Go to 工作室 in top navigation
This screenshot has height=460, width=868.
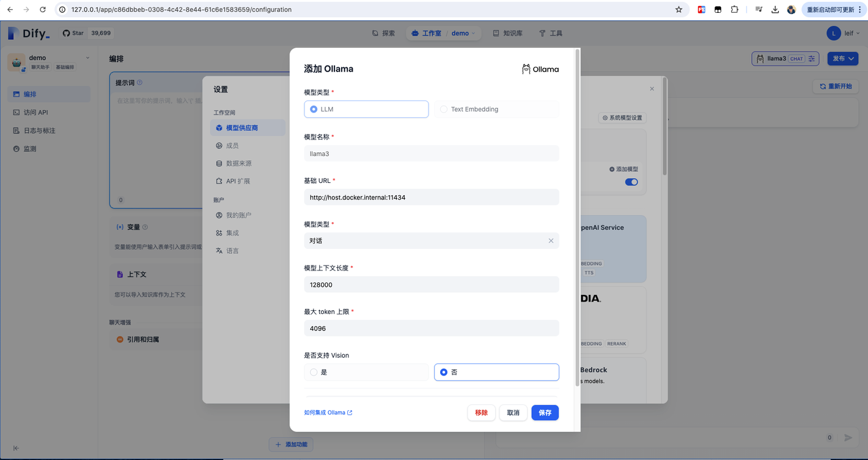(x=427, y=33)
